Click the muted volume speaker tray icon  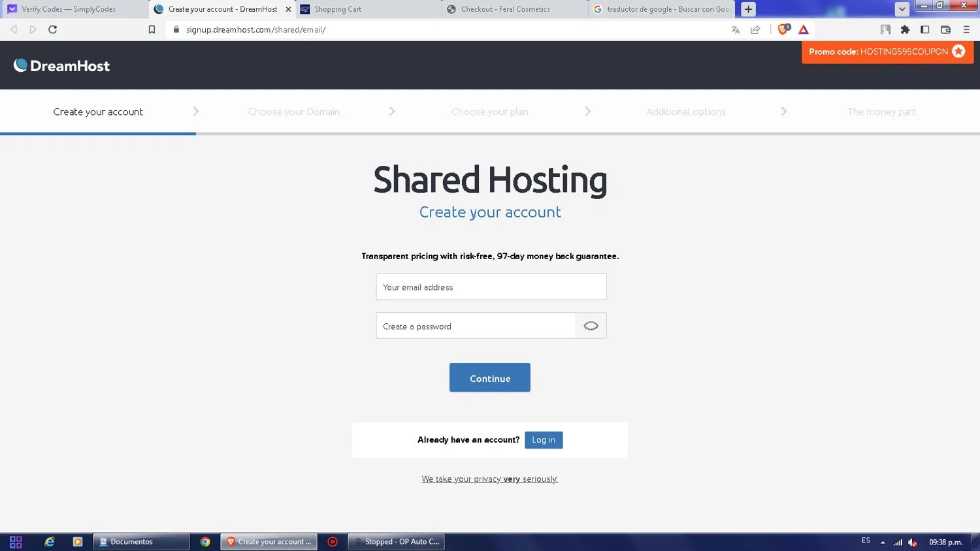(913, 543)
